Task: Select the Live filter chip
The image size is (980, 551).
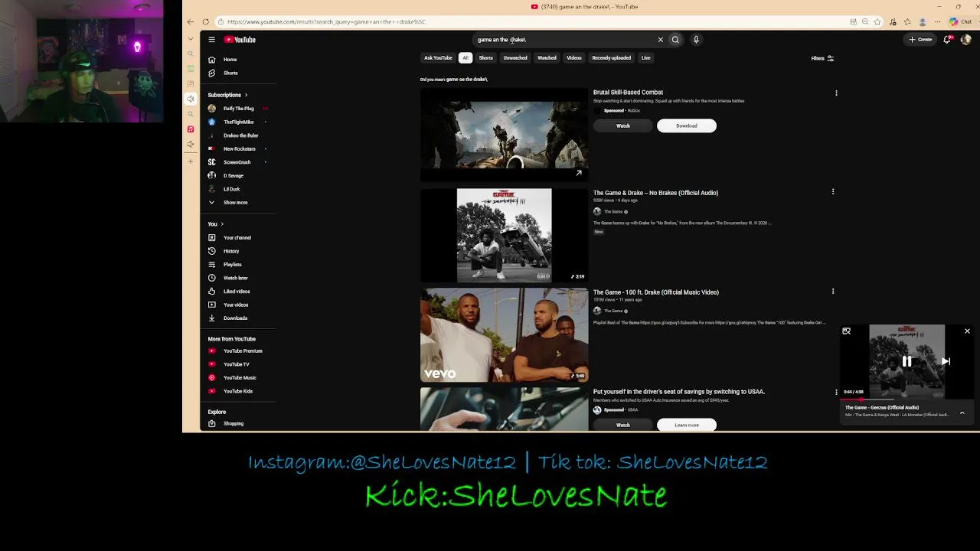Action: tap(646, 58)
